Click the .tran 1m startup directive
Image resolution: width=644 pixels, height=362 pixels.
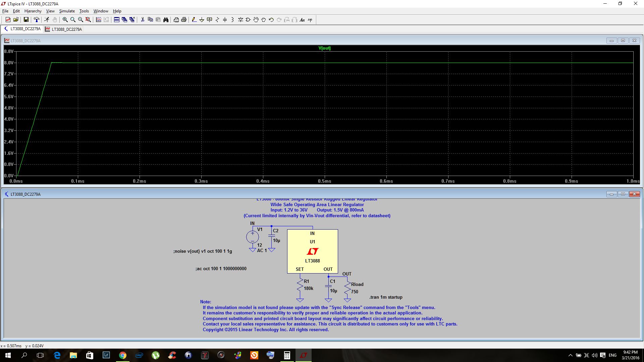(x=386, y=297)
